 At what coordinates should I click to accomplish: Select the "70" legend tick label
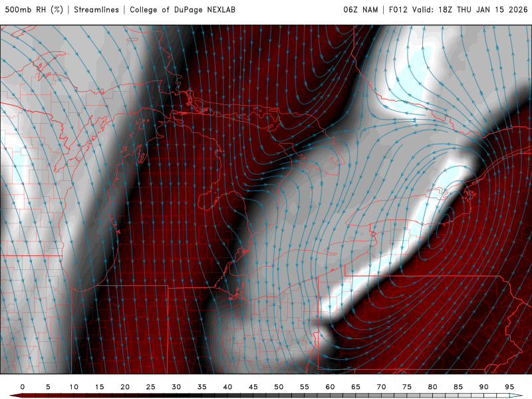tap(381, 387)
